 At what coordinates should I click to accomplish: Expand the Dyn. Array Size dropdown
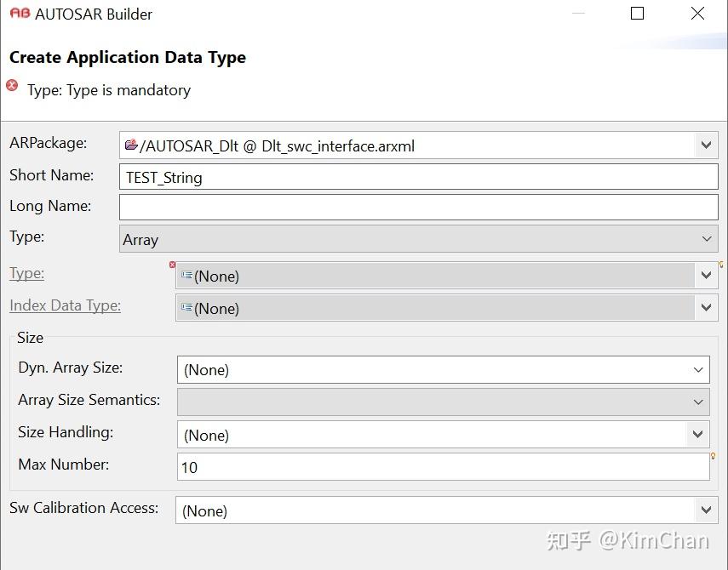point(698,369)
